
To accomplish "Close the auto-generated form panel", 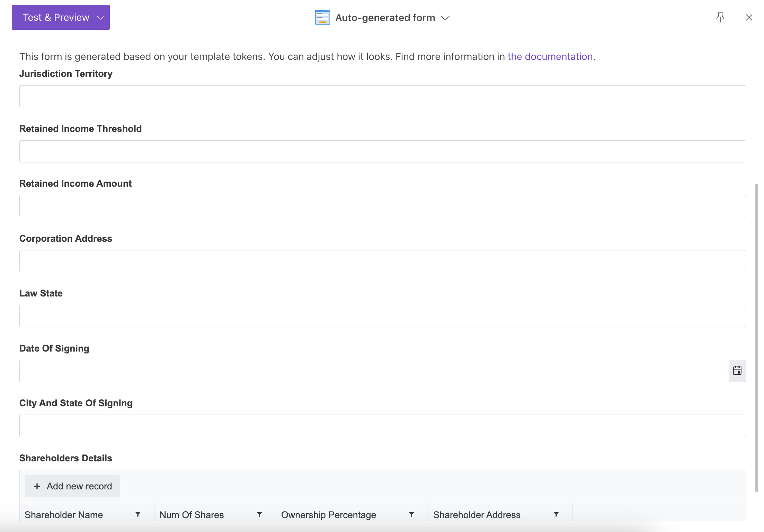I will click(749, 17).
